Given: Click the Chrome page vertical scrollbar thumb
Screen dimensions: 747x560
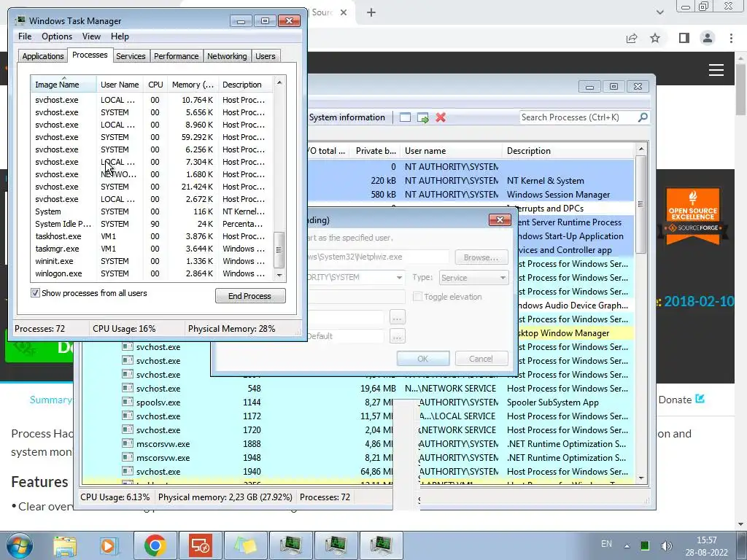Looking at the screenshot, I should [741, 89].
